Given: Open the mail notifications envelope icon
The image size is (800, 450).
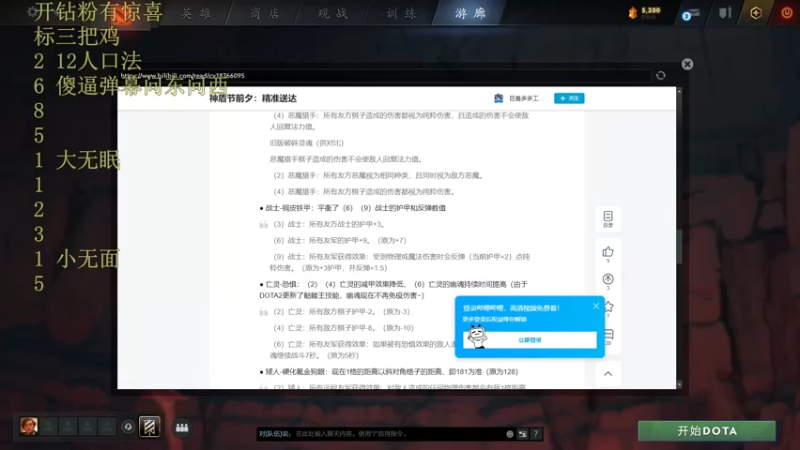Looking at the screenshot, I should point(691,13).
